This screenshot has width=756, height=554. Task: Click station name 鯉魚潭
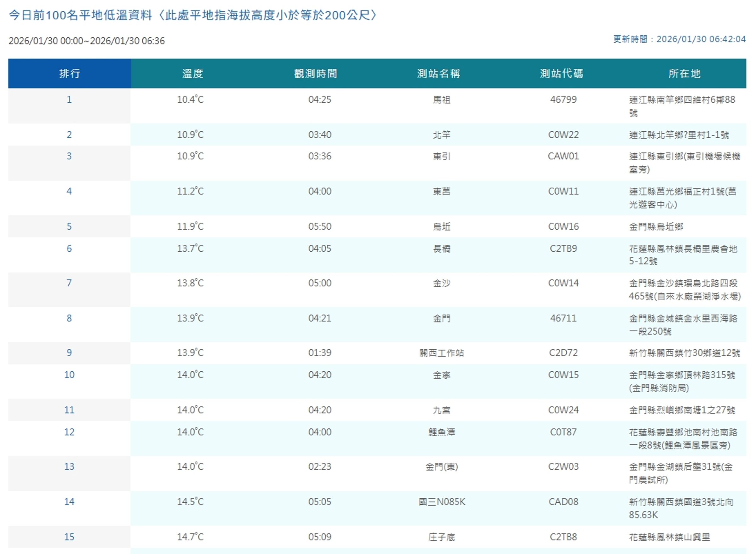[441, 432]
